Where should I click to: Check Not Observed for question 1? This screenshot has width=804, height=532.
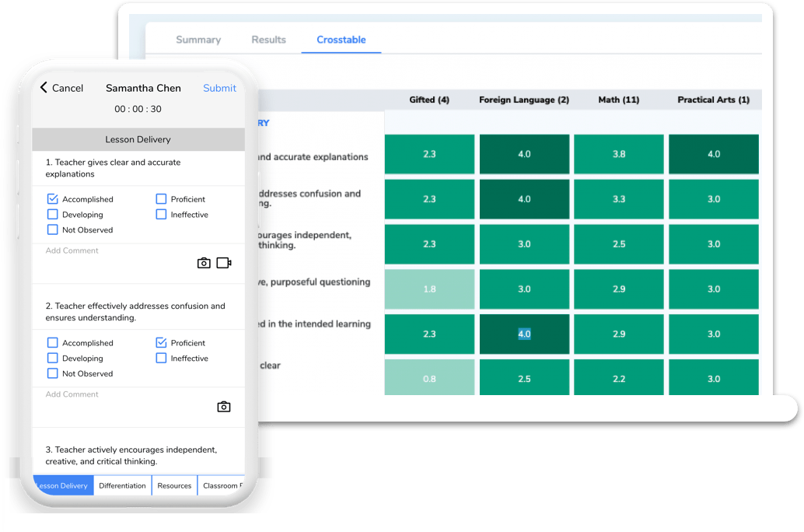[x=53, y=230]
